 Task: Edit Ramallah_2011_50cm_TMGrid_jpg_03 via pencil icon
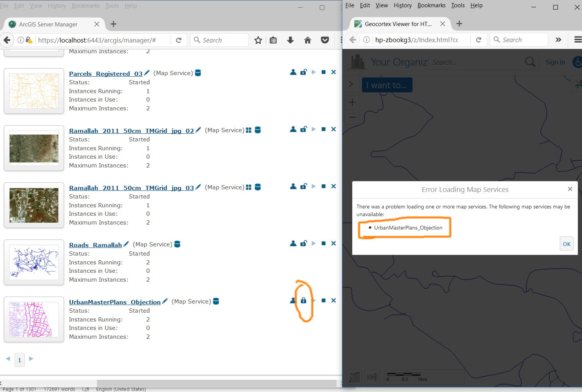click(x=198, y=187)
